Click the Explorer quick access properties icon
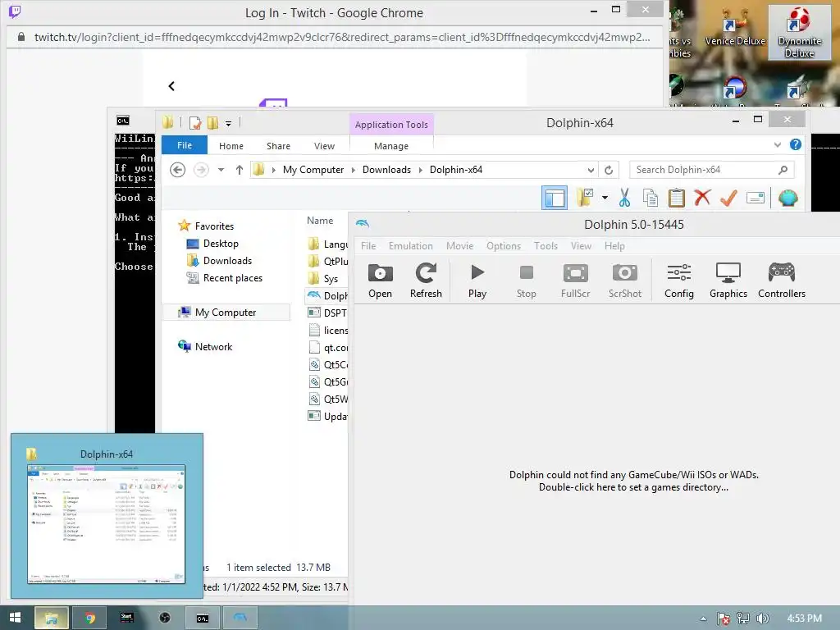 click(x=195, y=123)
